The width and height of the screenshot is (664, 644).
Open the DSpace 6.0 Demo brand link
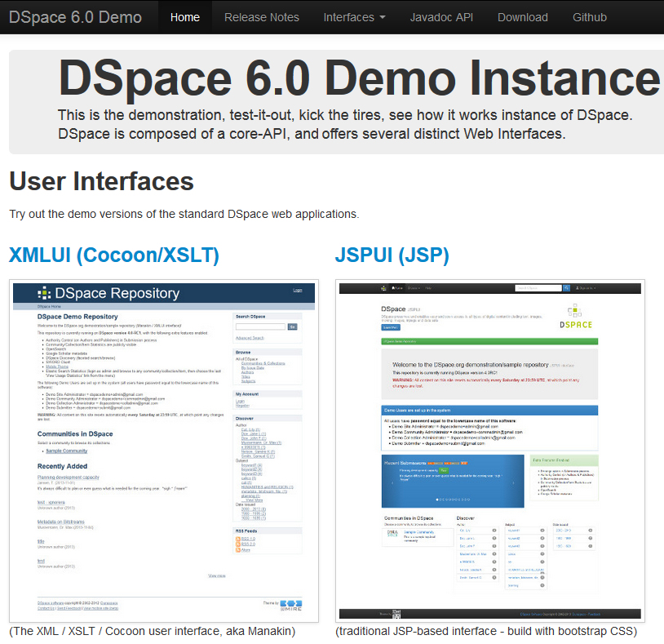pos(75,17)
